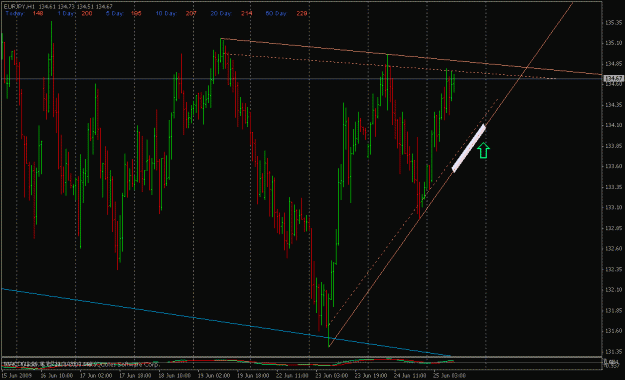The height and width of the screenshot is (380, 625).
Task: Click the 132.60 price axis label
Action: point(614,248)
